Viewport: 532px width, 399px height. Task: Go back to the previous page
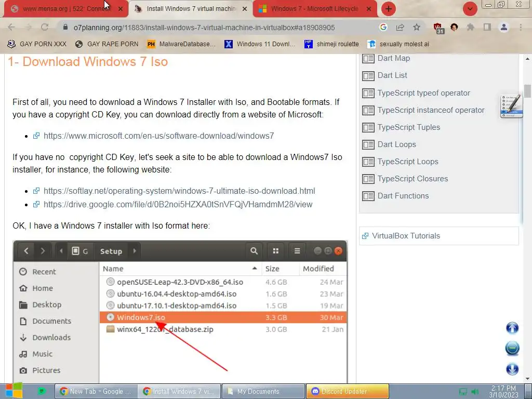pos(11,27)
